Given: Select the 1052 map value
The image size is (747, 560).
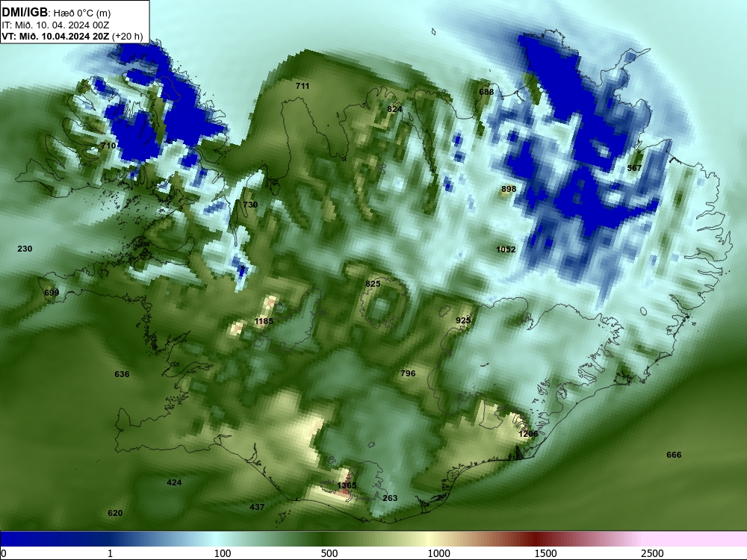Looking at the screenshot, I should pos(506,249).
